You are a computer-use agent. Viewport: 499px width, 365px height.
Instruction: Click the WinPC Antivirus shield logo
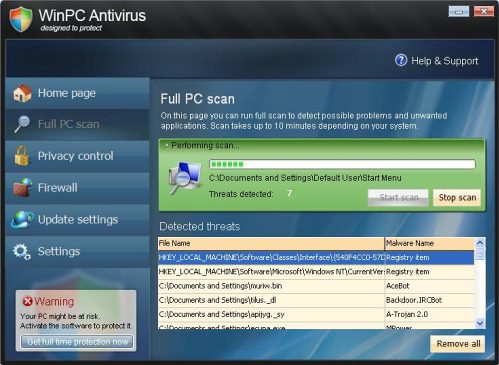point(21,19)
